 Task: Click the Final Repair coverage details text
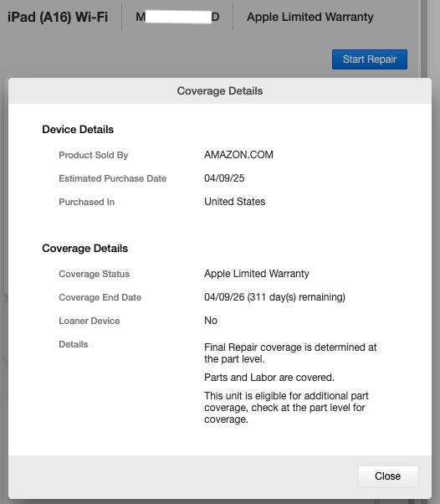[x=290, y=353]
